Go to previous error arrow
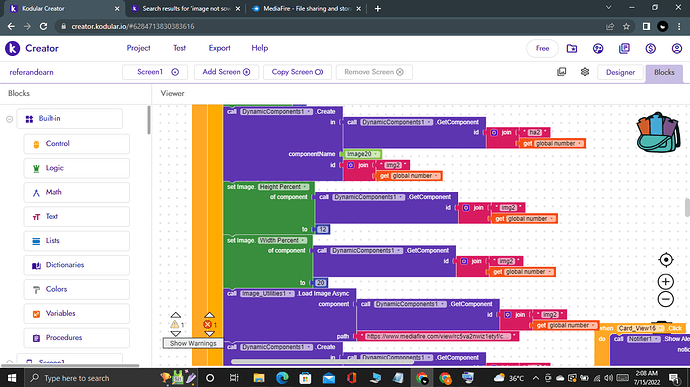 [209, 315]
